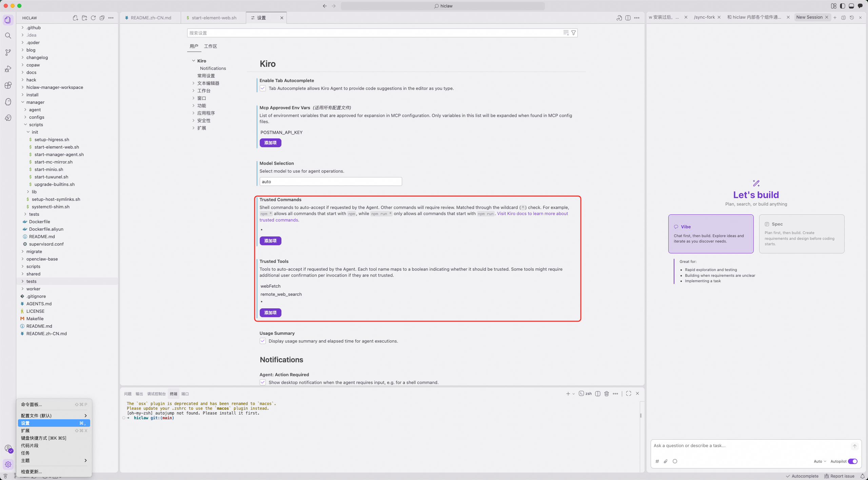This screenshot has width=868, height=480.
Task: Uncheck the Usage Summary checkbox
Action: pyautogui.click(x=263, y=341)
